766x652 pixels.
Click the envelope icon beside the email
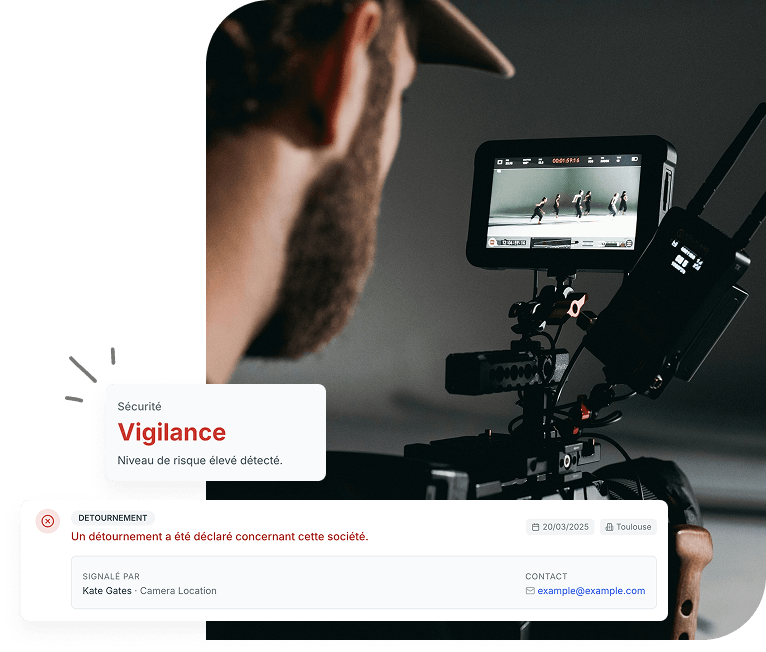(x=530, y=590)
